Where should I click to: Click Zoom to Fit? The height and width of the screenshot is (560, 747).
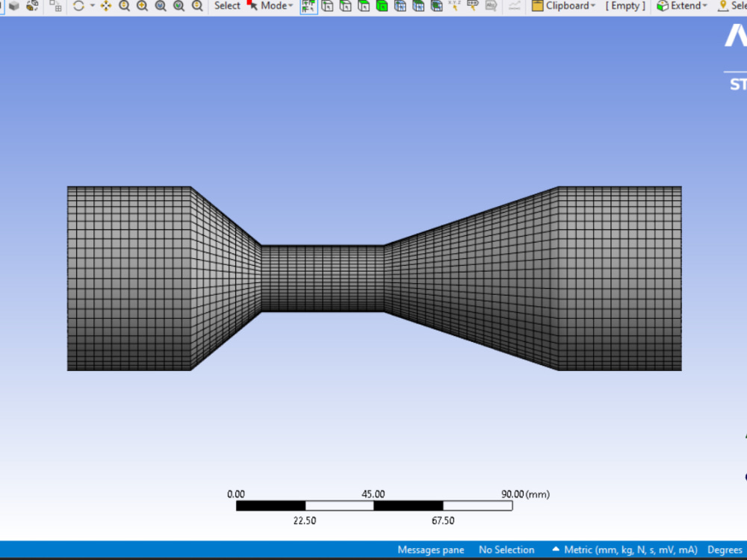click(x=160, y=6)
